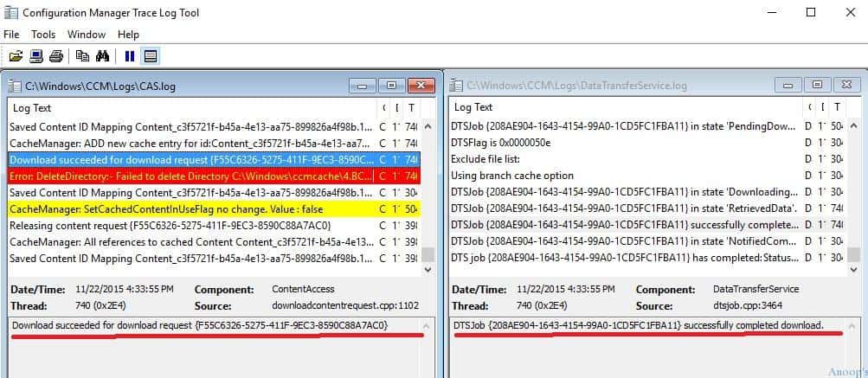Click the C column header in CAS.log
The image size is (868, 378).
coord(383,108)
